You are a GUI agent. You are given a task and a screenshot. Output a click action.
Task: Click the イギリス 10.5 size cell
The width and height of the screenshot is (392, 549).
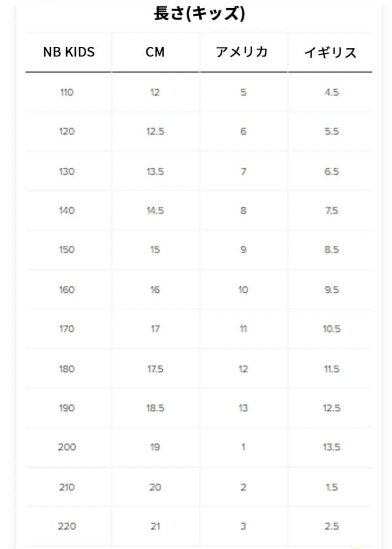(331, 329)
